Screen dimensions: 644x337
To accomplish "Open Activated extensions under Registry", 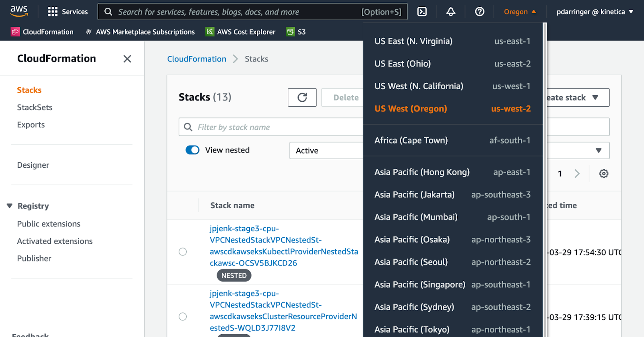I will [55, 241].
